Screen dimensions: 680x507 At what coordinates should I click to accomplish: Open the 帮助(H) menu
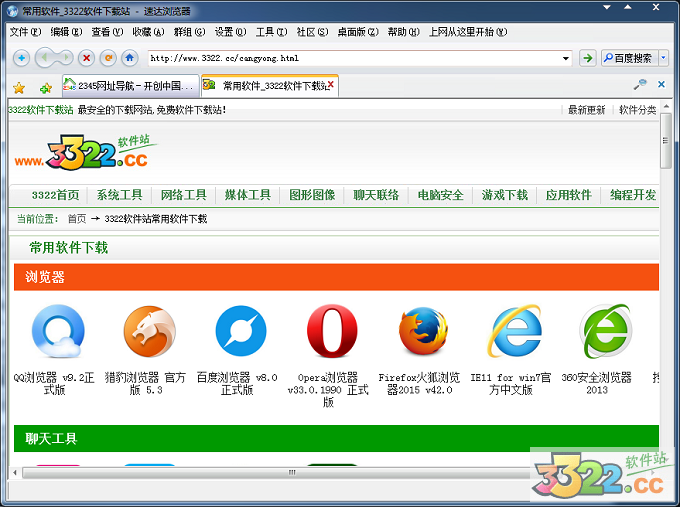404,32
